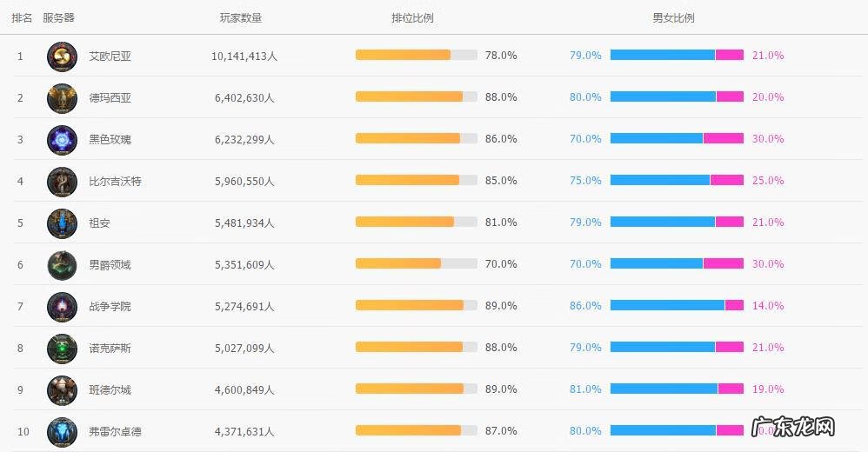The image size is (868, 452).
Task: Click the 排位比例 column header
Action: [x=412, y=17]
